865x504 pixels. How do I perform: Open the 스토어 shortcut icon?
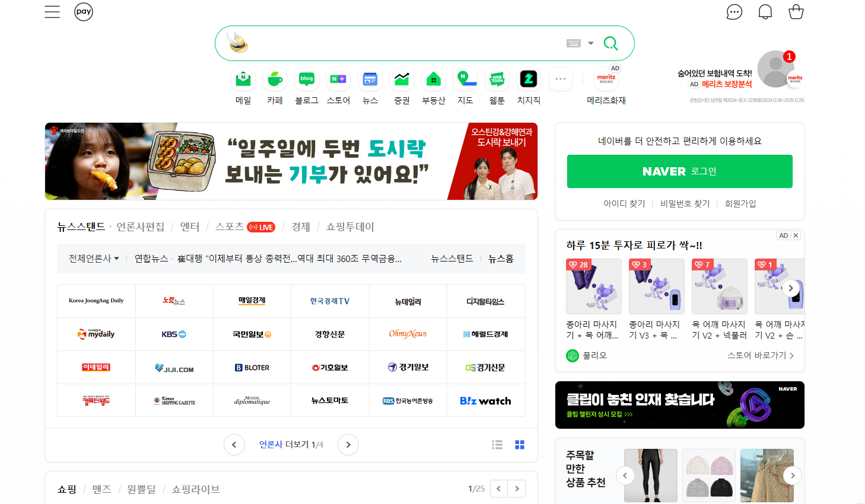[x=338, y=86]
